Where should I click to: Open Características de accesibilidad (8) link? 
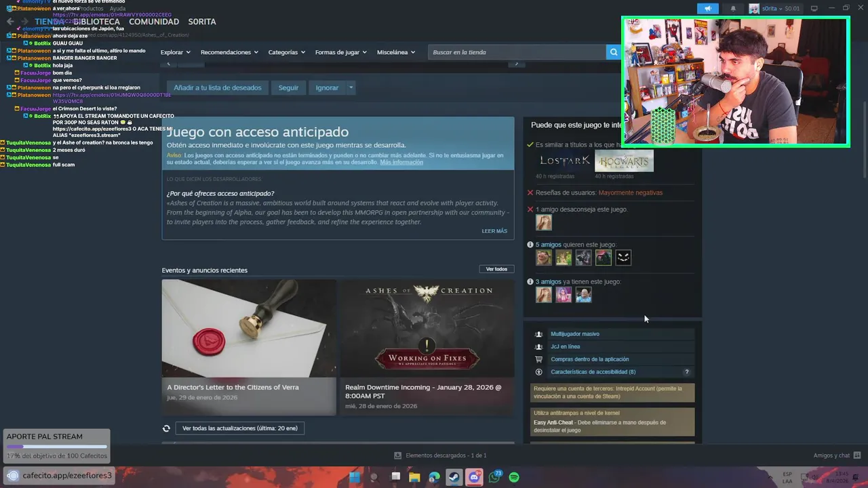(593, 372)
